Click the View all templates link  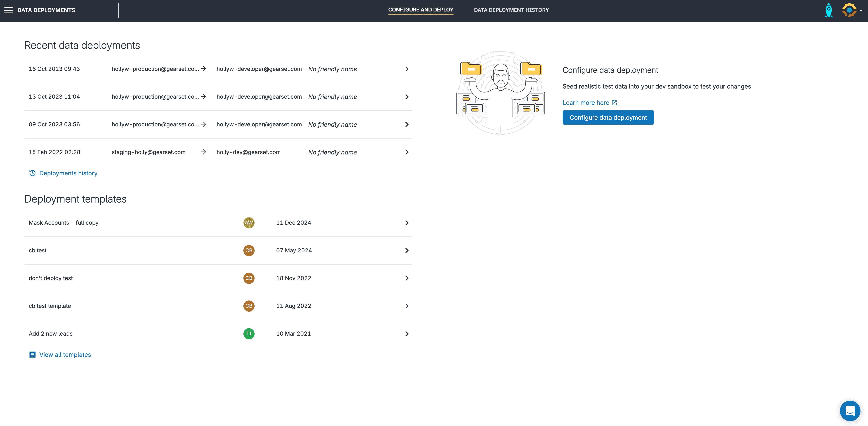65,354
